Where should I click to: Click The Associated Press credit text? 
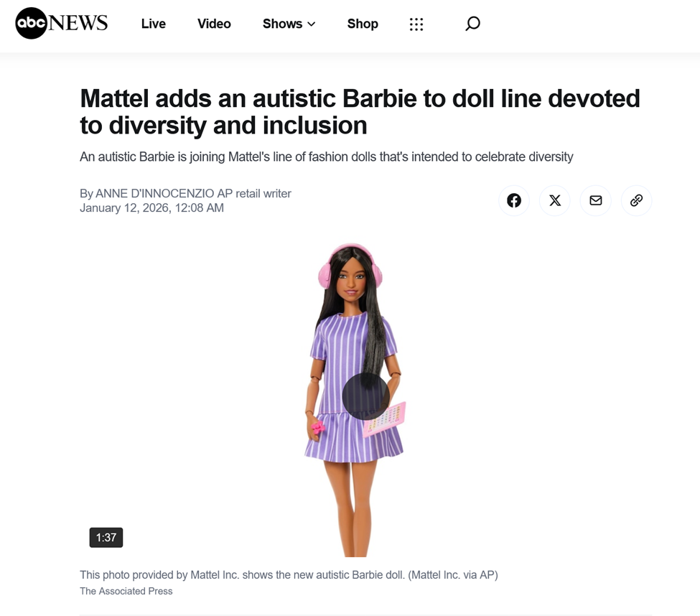126,591
